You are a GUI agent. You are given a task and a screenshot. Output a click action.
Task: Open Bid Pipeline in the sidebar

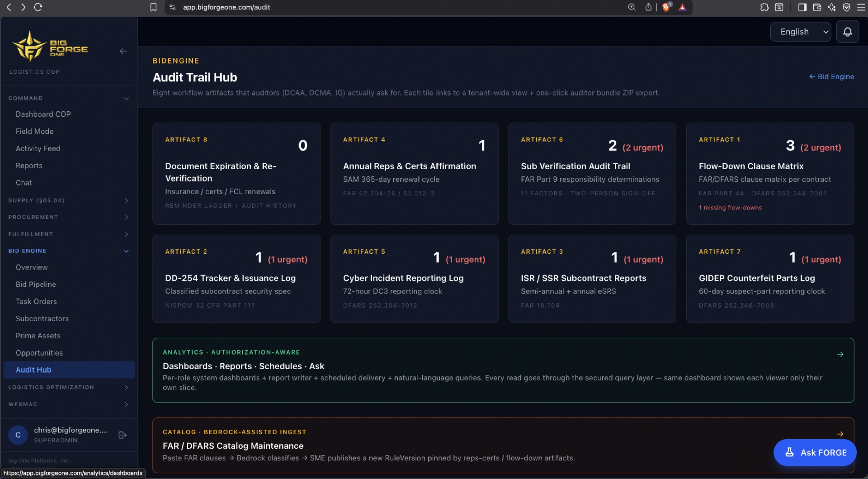tap(69, 285)
